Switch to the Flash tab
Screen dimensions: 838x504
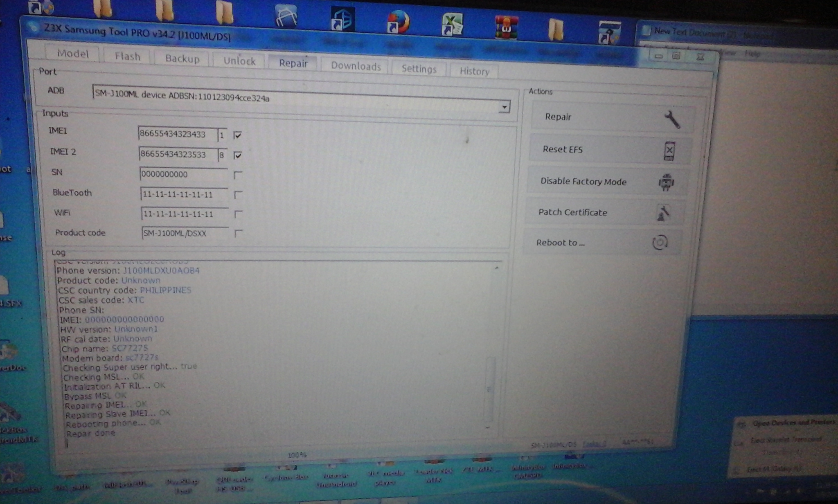pyautogui.click(x=128, y=56)
